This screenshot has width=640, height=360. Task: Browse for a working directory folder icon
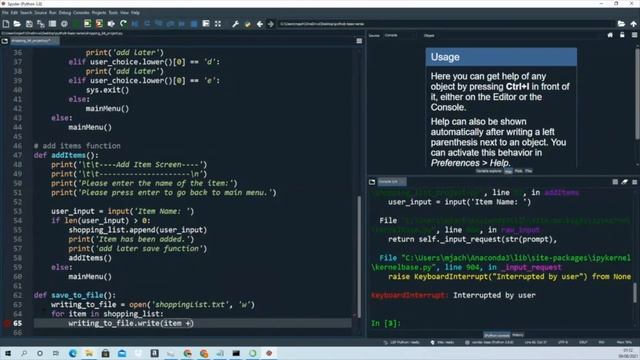coord(621,24)
